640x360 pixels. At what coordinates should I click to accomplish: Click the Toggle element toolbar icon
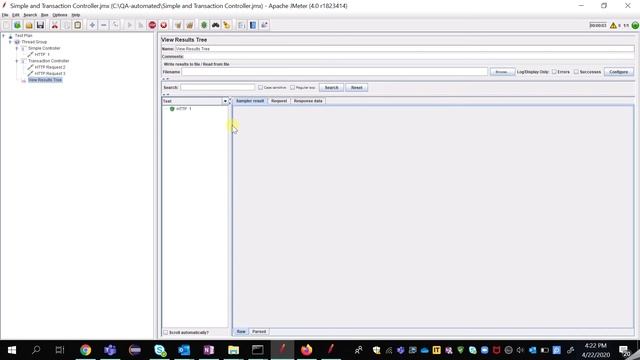(116, 25)
